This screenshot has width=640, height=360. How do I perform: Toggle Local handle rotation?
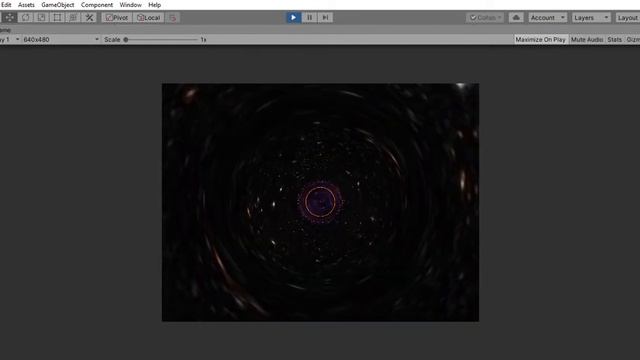point(149,18)
